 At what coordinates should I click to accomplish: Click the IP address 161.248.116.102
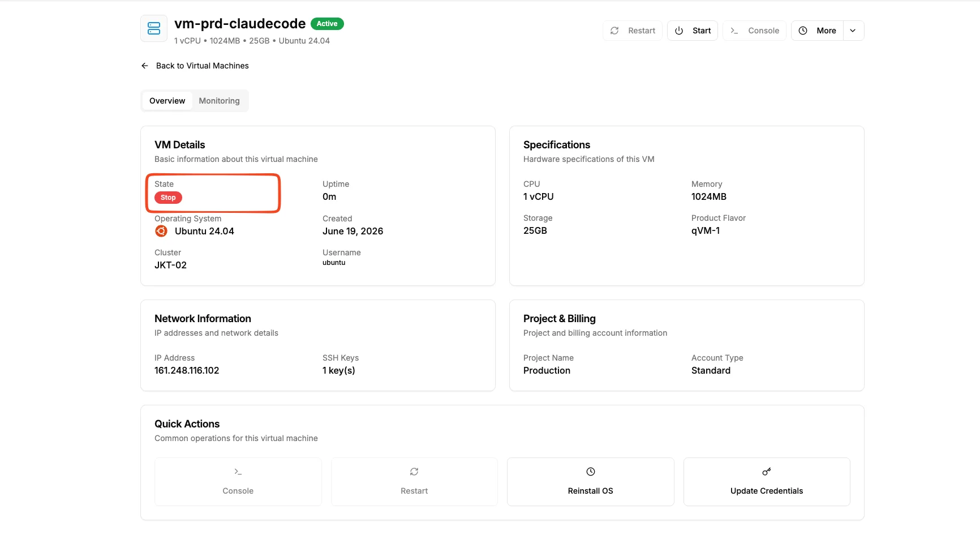(187, 370)
